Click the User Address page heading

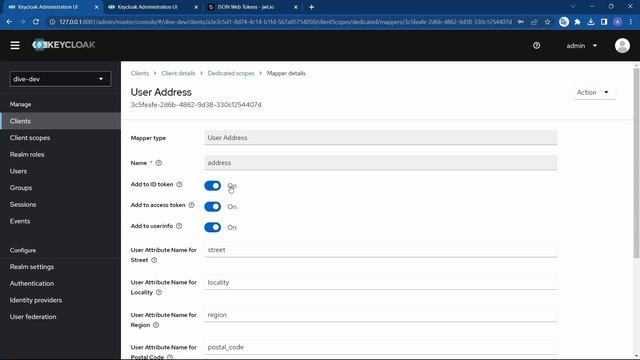(x=161, y=92)
